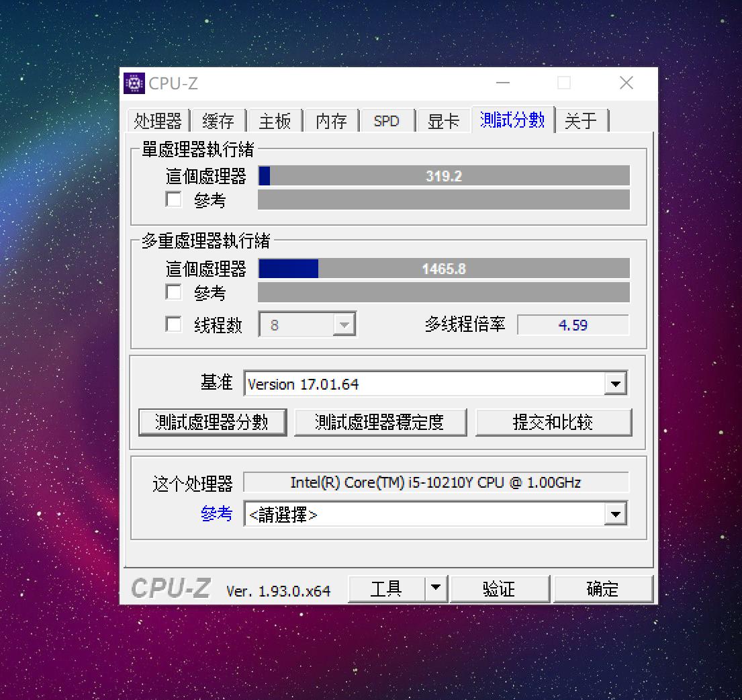Open the 参考 processor selection dropdown
Viewport: 742px width, 700px height.
(x=616, y=514)
